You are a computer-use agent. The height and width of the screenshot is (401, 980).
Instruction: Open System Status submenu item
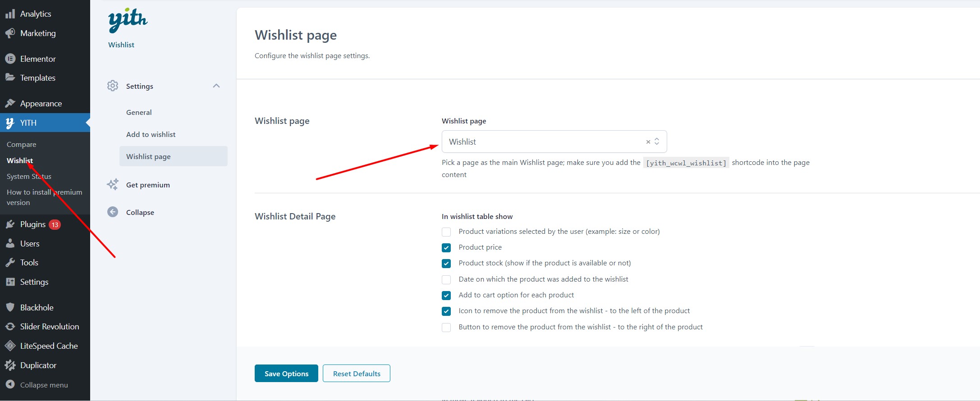(x=29, y=177)
